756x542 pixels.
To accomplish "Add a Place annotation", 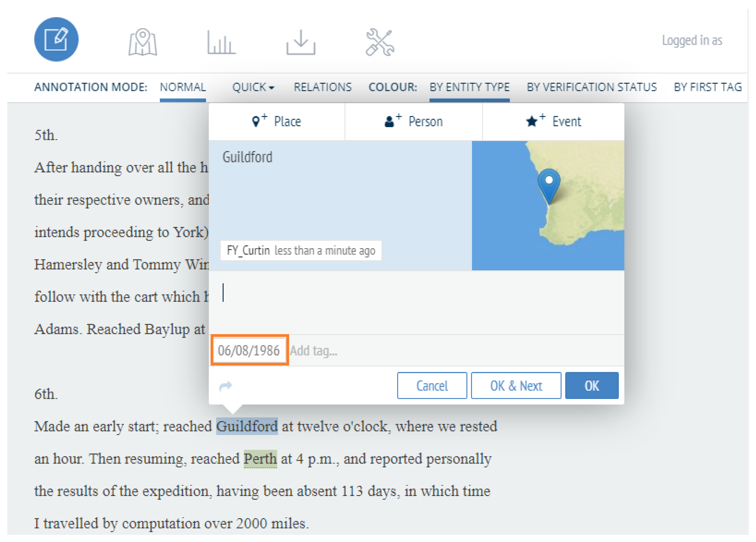I will (277, 122).
